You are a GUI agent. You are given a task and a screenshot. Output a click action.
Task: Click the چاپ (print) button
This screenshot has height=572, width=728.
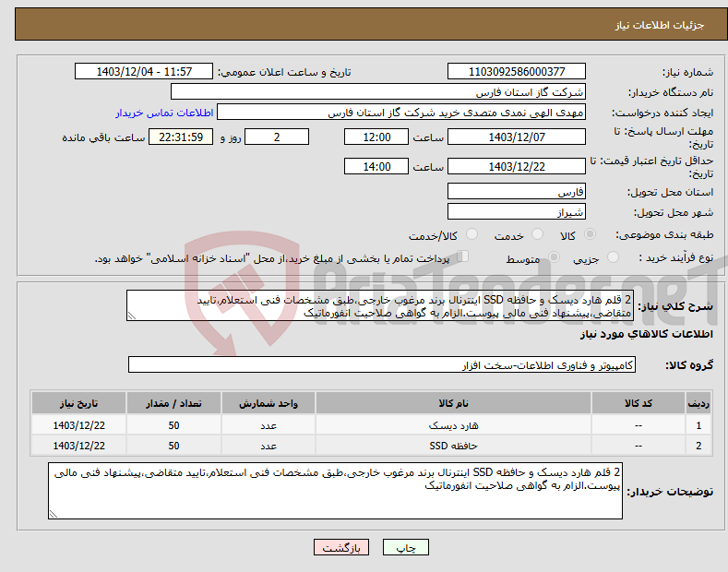pos(405,547)
